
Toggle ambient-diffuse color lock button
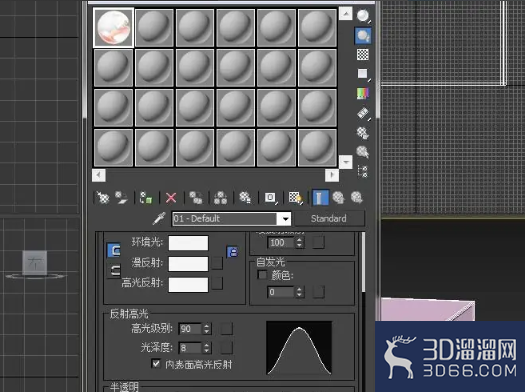114,250
